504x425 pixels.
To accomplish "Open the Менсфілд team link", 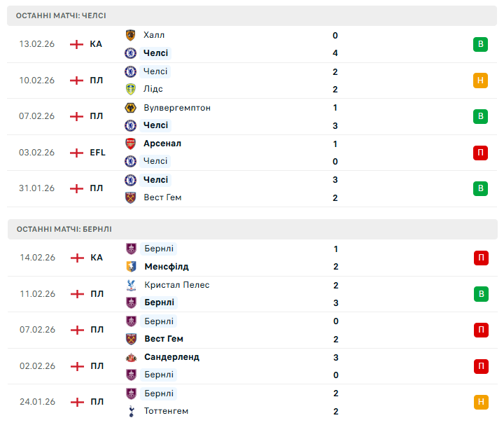I will click(166, 267).
